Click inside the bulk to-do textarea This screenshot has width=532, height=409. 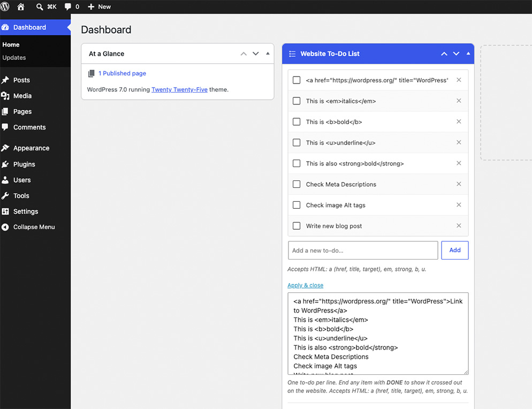tap(378, 334)
